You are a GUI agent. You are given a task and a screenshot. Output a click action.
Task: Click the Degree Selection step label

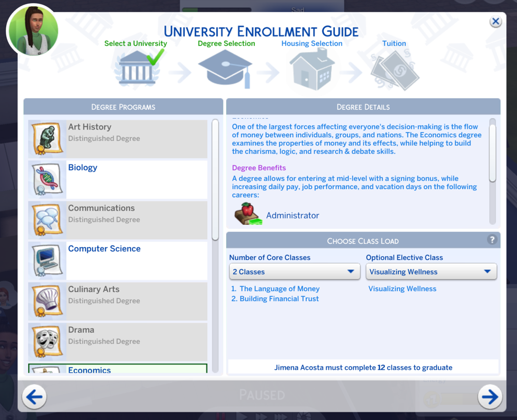[x=226, y=43]
